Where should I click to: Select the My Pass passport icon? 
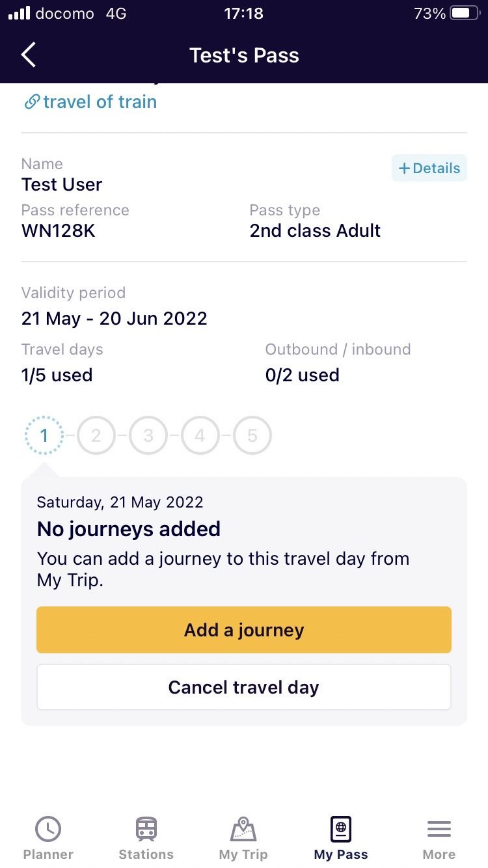[341, 829]
